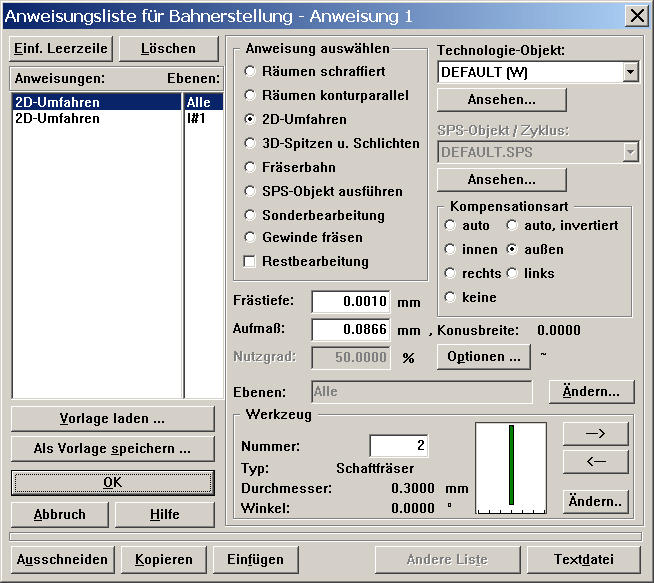Click the left arrow tool button

[595, 462]
